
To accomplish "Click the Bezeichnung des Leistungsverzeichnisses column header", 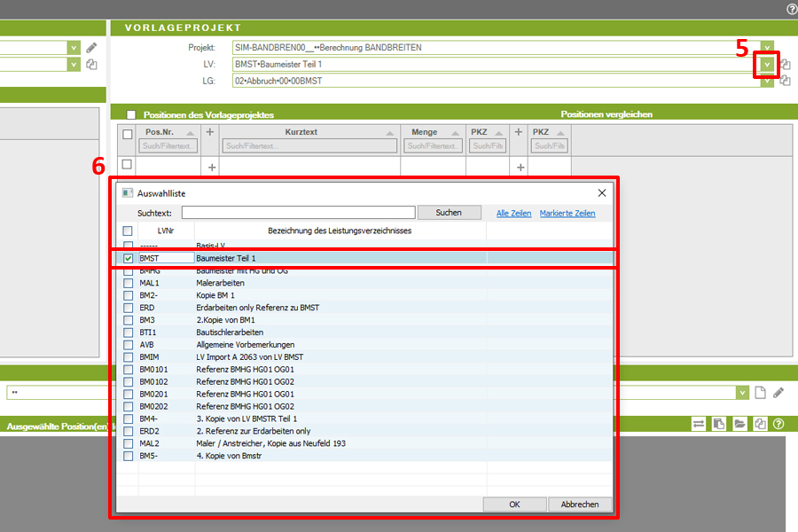I will tap(340, 231).
